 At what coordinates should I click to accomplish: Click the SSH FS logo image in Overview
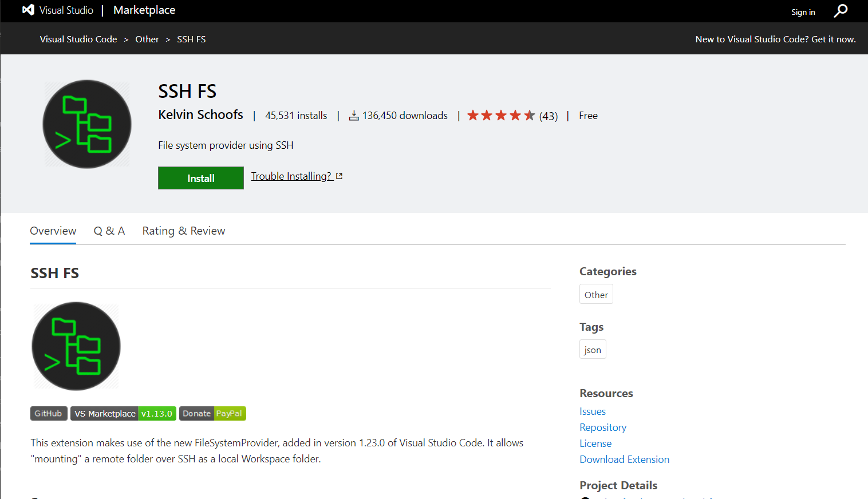pyautogui.click(x=76, y=346)
